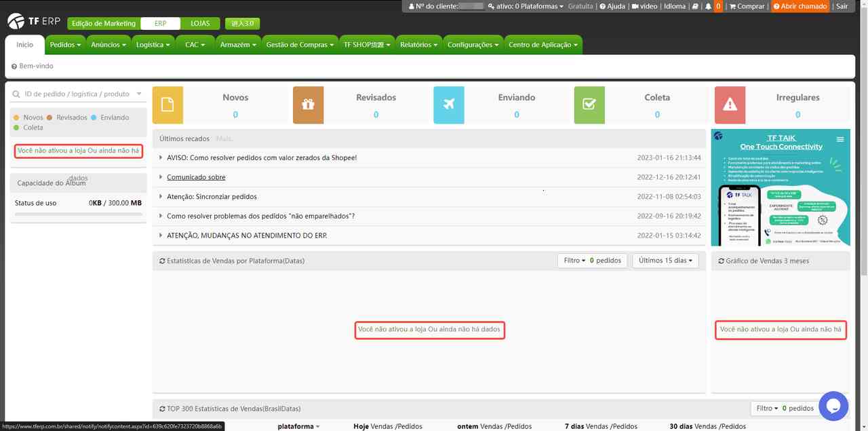Open the live chat bubble icon

[x=833, y=406]
